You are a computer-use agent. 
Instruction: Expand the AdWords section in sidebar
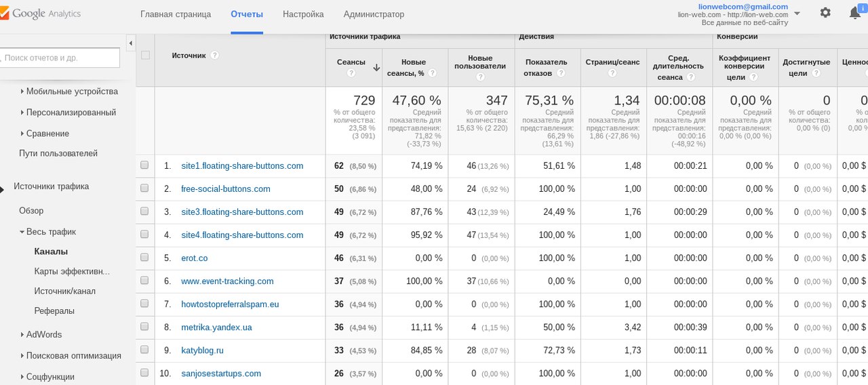point(22,335)
